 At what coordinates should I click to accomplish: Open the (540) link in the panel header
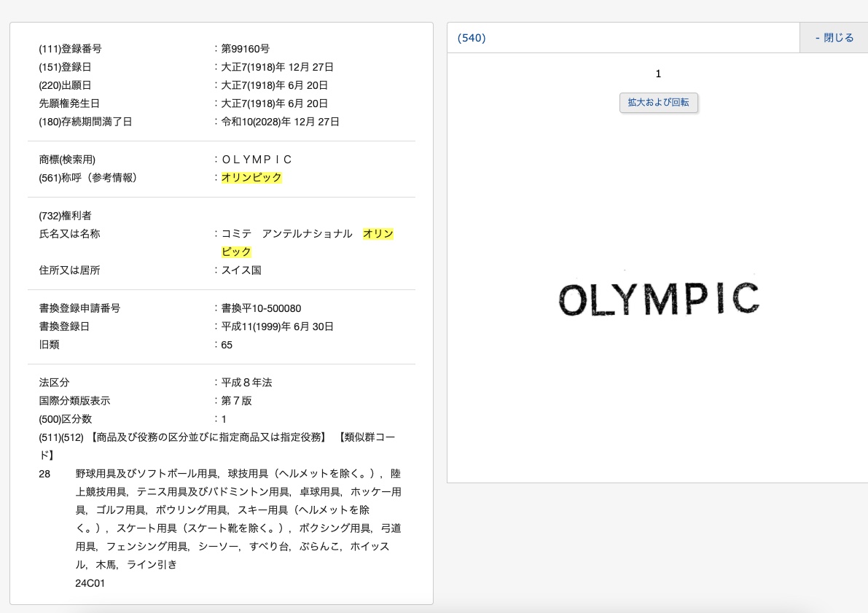[x=471, y=38]
